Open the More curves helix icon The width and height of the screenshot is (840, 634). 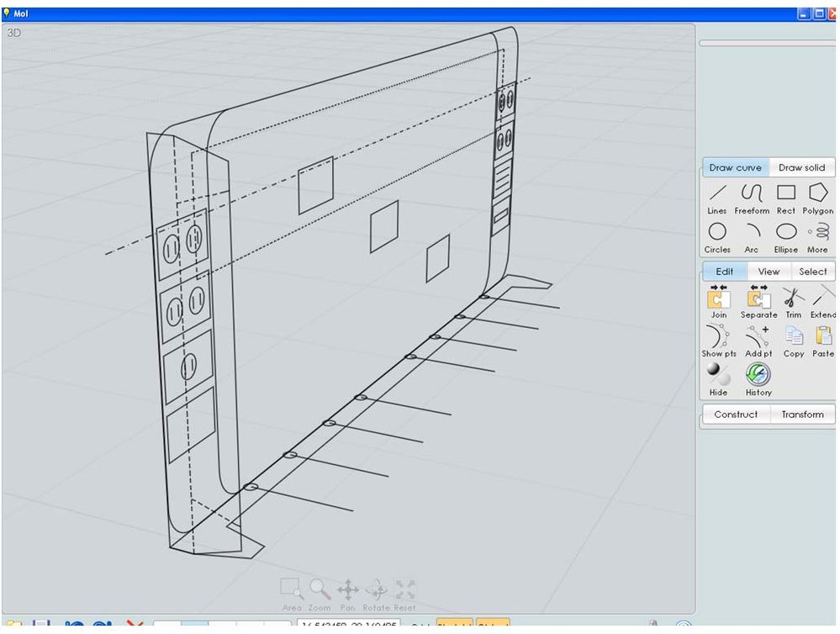[x=818, y=237]
